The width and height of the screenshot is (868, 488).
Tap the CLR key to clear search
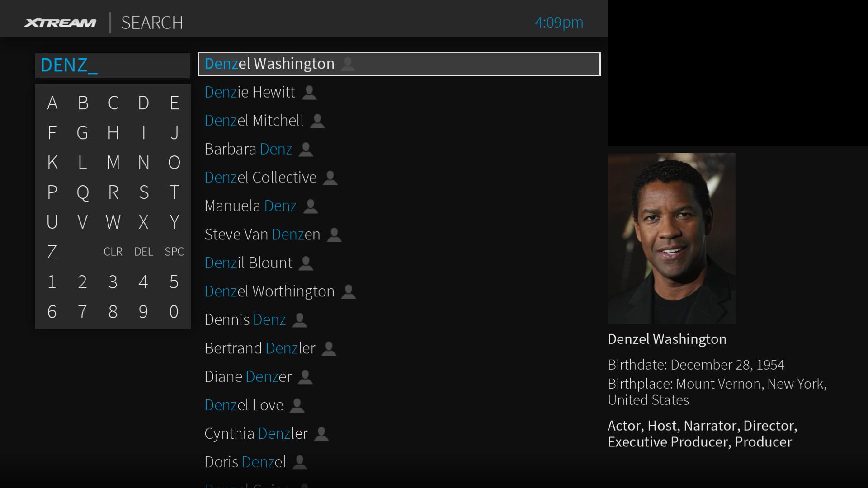coord(113,252)
